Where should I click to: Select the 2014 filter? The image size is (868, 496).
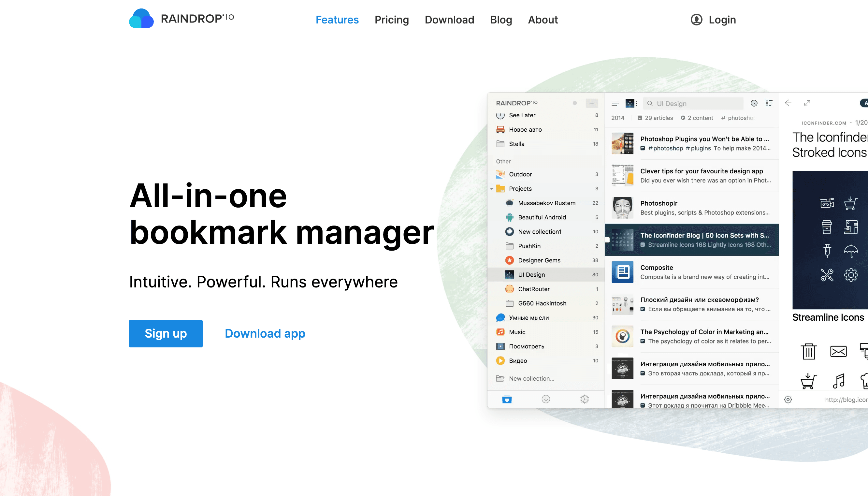(x=618, y=118)
